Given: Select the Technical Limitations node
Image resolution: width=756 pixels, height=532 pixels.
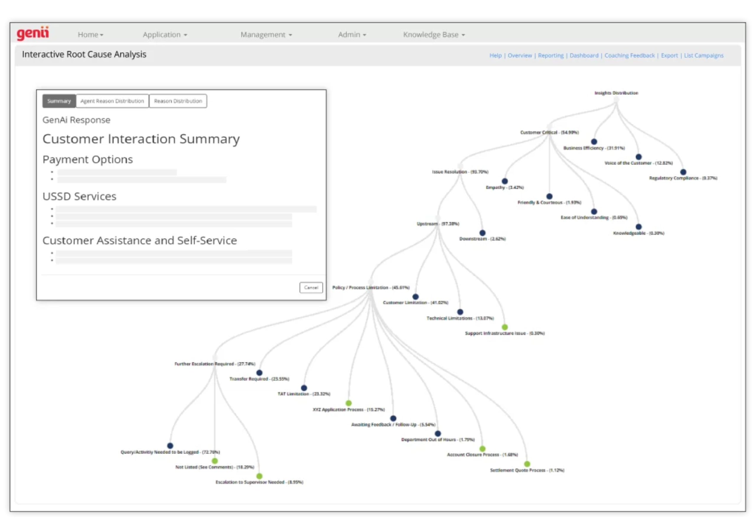Looking at the screenshot, I should point(460,311).
